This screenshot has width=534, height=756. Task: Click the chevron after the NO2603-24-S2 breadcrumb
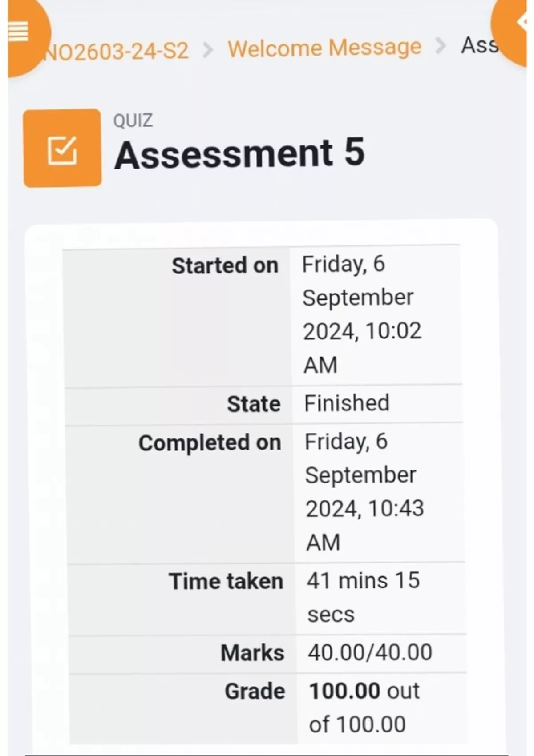tap(207, 50)
